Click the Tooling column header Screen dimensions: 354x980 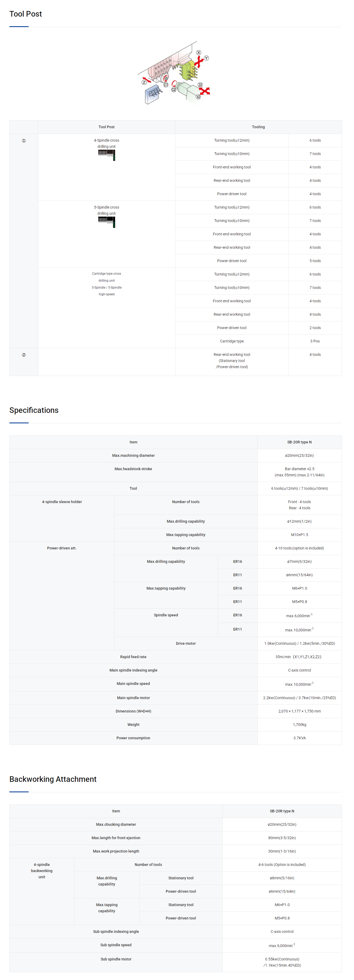(x=258, y=127)
